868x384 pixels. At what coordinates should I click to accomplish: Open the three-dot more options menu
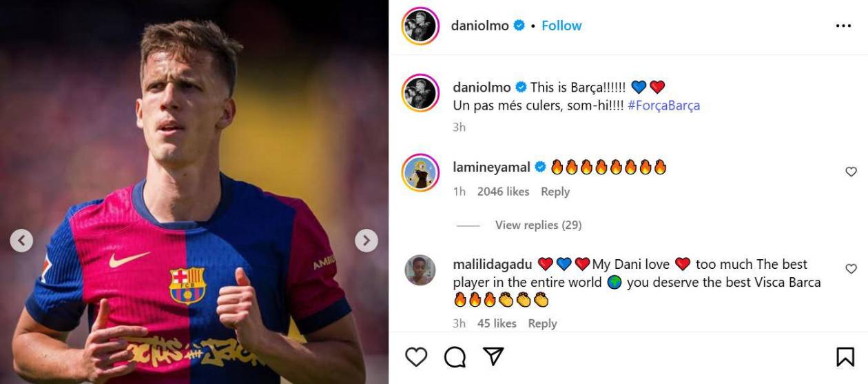(843, 26)
